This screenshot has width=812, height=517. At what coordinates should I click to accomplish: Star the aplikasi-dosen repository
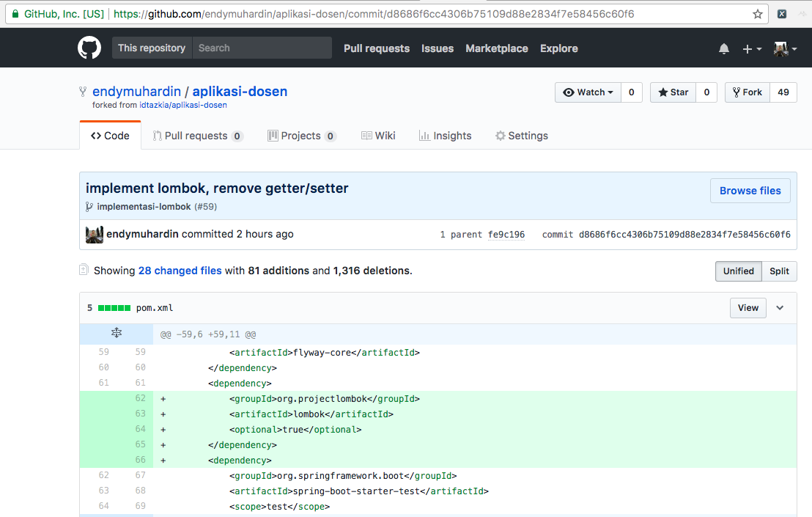click(x=671, y=92)
